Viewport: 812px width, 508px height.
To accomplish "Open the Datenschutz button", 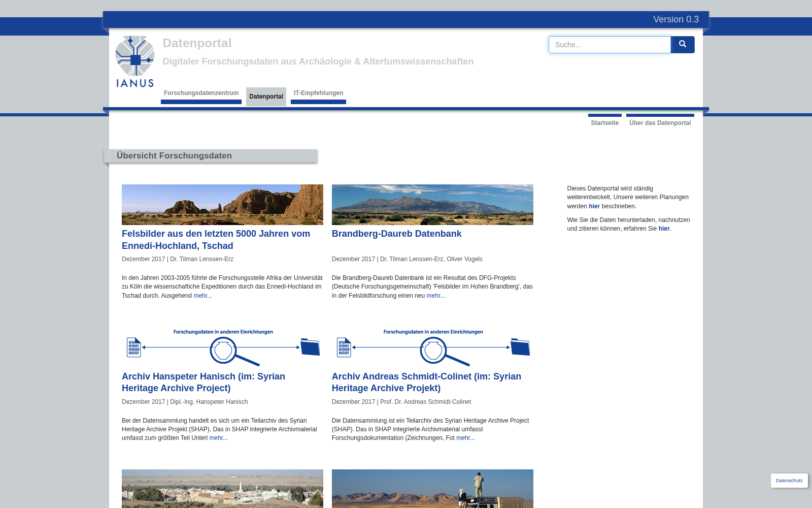I will pos(789,481).
